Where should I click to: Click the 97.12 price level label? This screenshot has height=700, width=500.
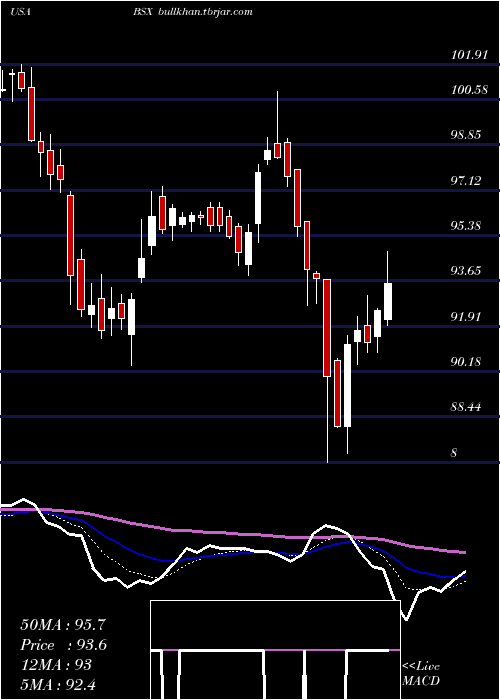[x=466, y=181]
